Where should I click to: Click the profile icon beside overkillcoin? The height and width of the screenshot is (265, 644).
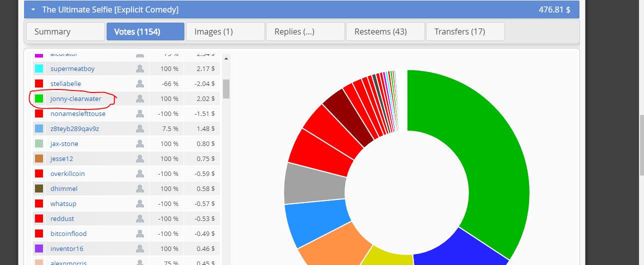coord(140,173)
